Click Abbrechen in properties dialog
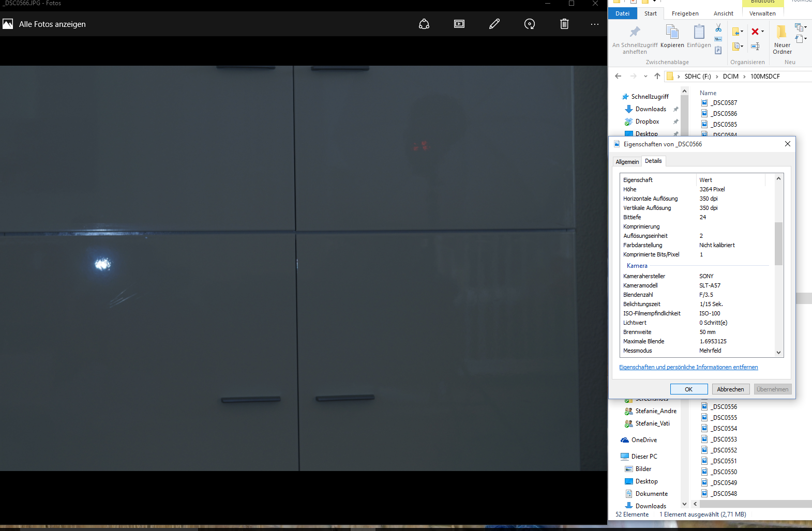This screenshot has height=531, width=812. [730, 389]
